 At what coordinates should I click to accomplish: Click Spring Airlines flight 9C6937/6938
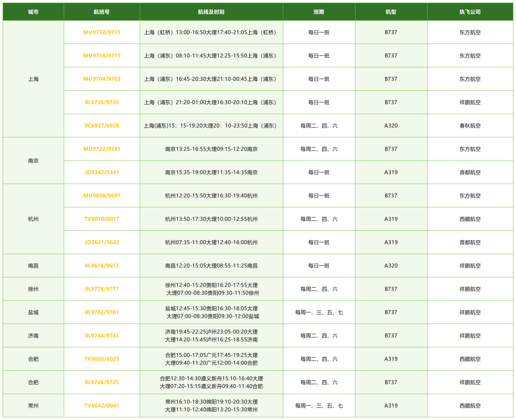(102, 126)
